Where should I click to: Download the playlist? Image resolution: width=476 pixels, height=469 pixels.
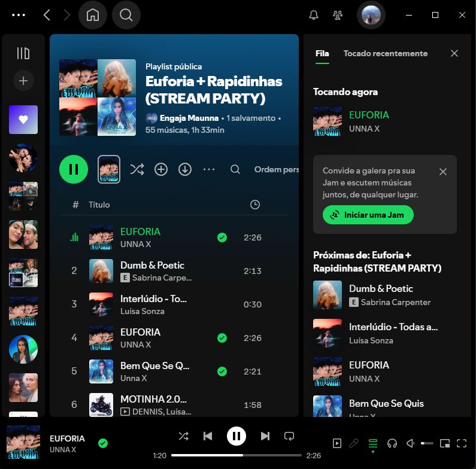185,169
